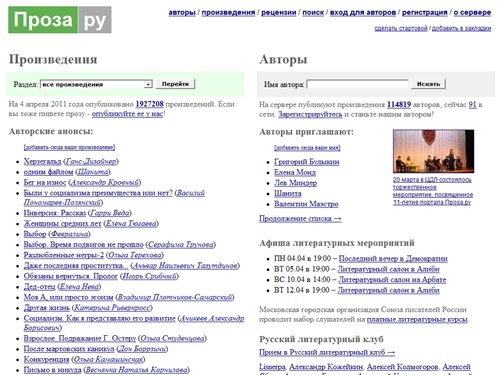The width and height of the screenshot is (500, 375).
Task: Open the work 'Другая жизнь'
Action: (47, 308)
